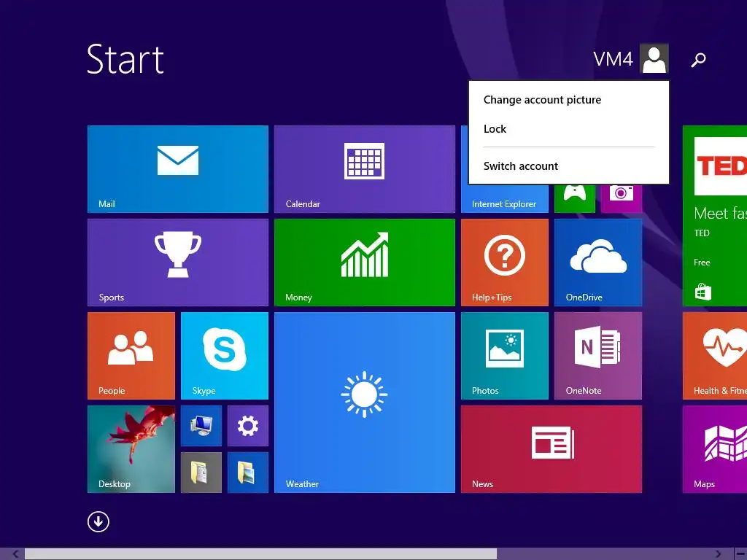Viewport: 747px width, 560px height.
Task: Open the Pictures folder small tile
Action: click(248, 472)
